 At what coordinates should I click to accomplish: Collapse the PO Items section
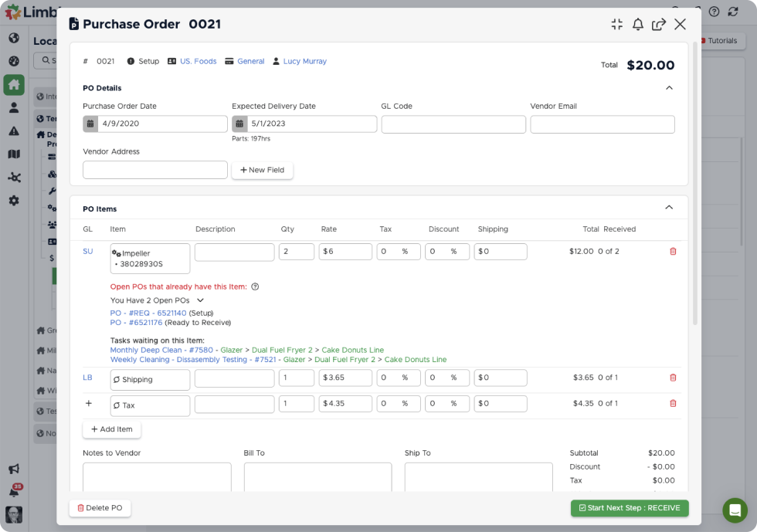tap(669, 208)
